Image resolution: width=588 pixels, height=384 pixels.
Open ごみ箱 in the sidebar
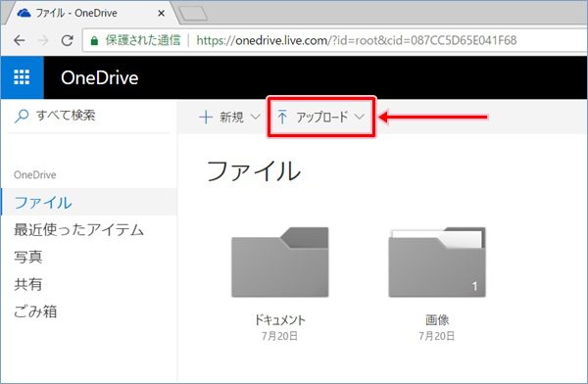35,312
